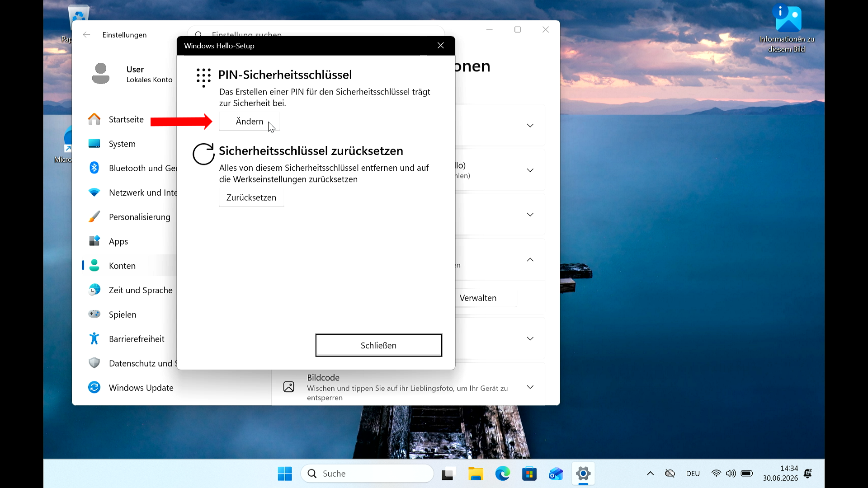
Task: Select Personalisierung in the sidebar
Action: (x=140, y=217)
